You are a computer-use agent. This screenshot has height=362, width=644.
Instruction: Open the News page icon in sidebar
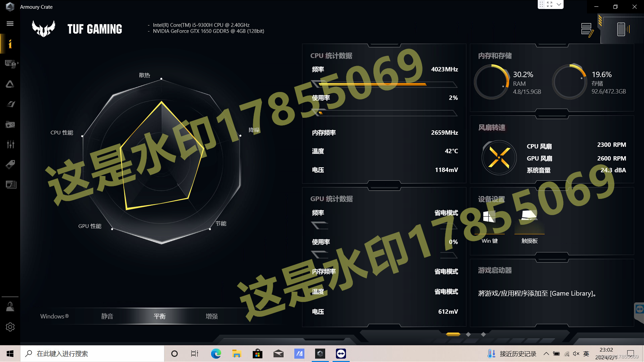click(x=11, y=185)
